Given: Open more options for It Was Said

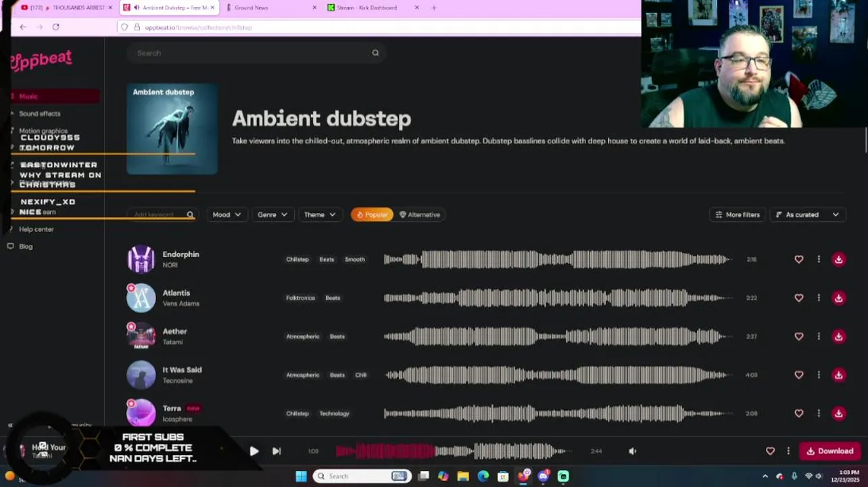Looking at the screenshot, I should pos(819,375).
